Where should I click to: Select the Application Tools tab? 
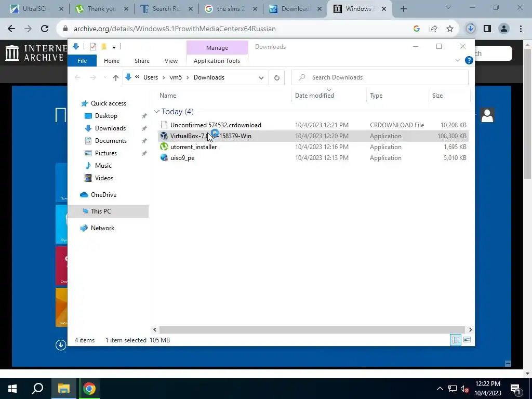217,61
